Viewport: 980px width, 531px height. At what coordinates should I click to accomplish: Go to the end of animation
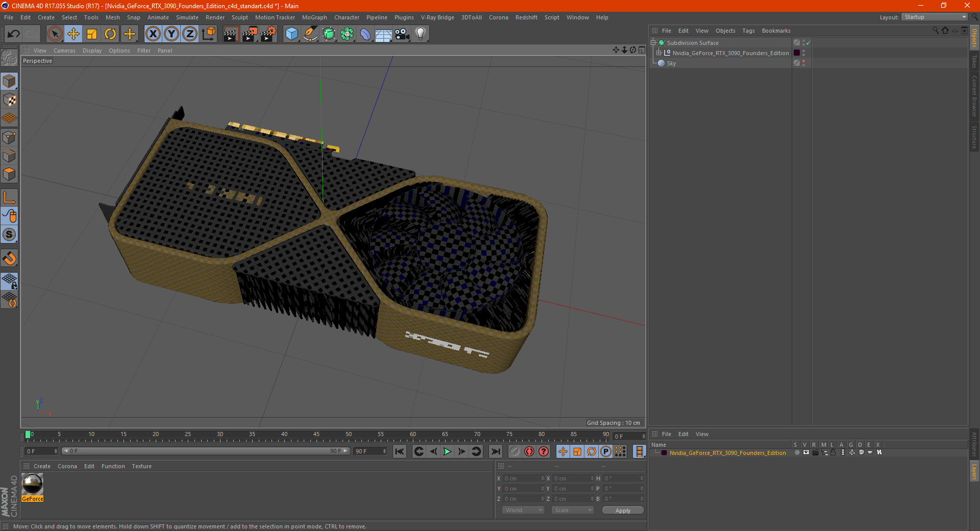pyautogui.click(x=496, y=451)
